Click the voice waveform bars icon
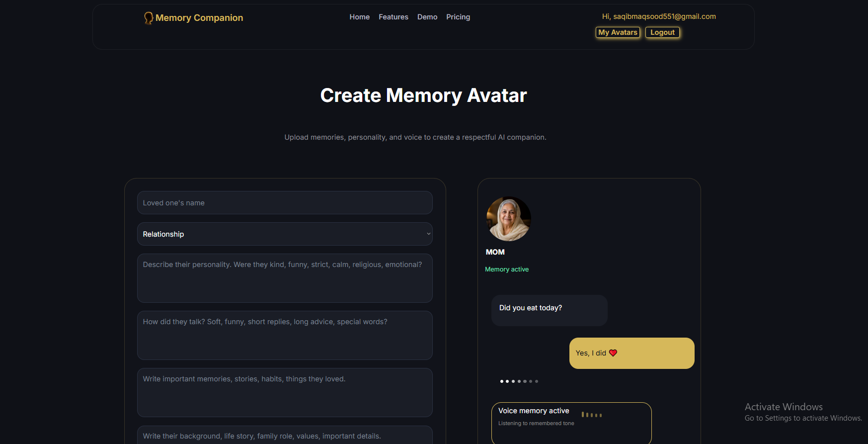 coord(592,415)
